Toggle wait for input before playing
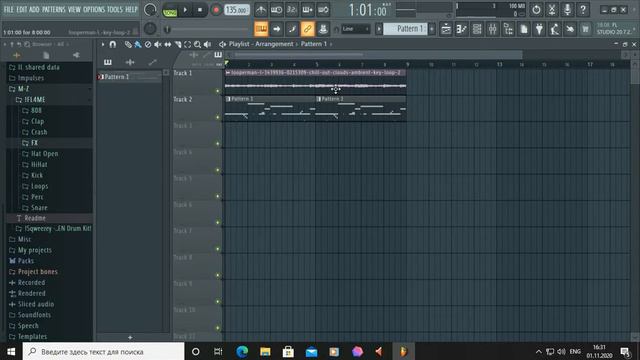 click(276, 10)
